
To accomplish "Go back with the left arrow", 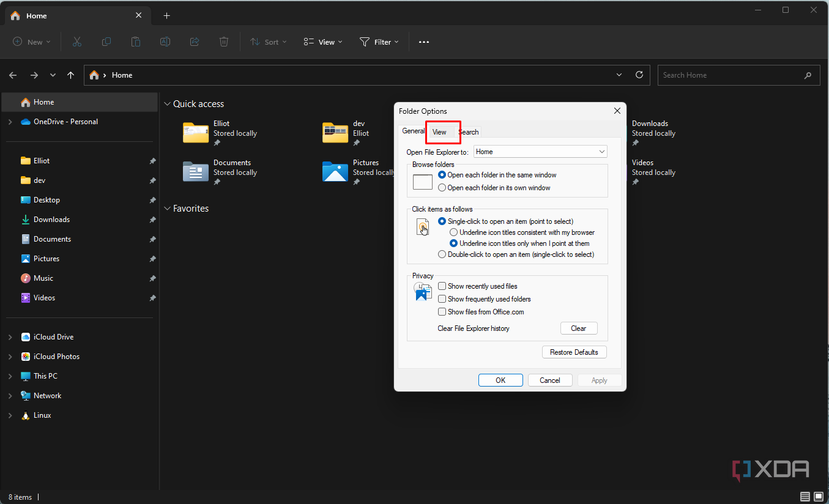I will [13, 75].
